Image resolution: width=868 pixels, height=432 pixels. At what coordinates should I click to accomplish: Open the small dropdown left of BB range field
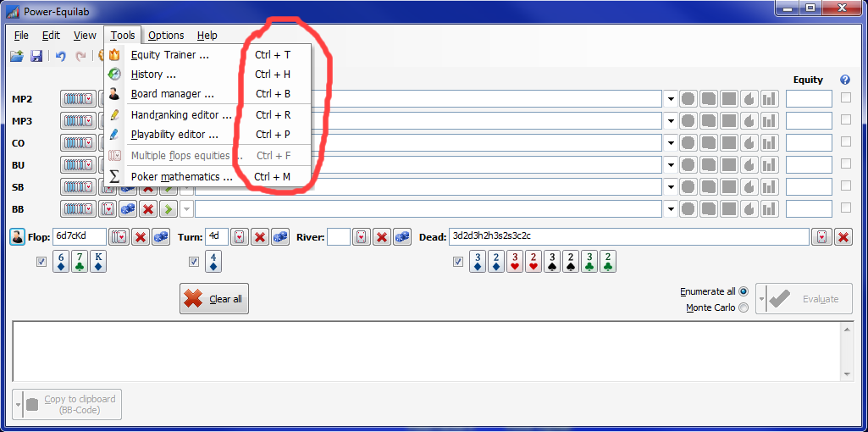click(x=187, y=208)
